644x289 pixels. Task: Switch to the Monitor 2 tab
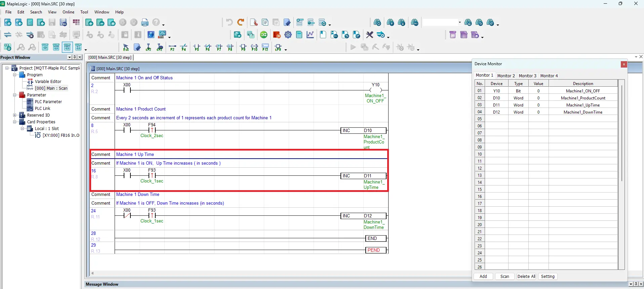tap(506, 76)
